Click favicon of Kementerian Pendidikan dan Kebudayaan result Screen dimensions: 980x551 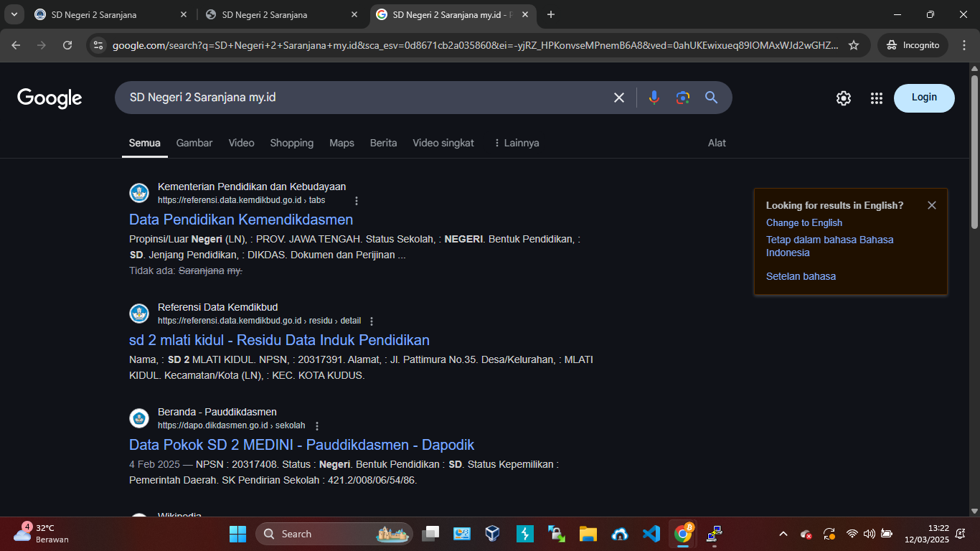point(139,193)
